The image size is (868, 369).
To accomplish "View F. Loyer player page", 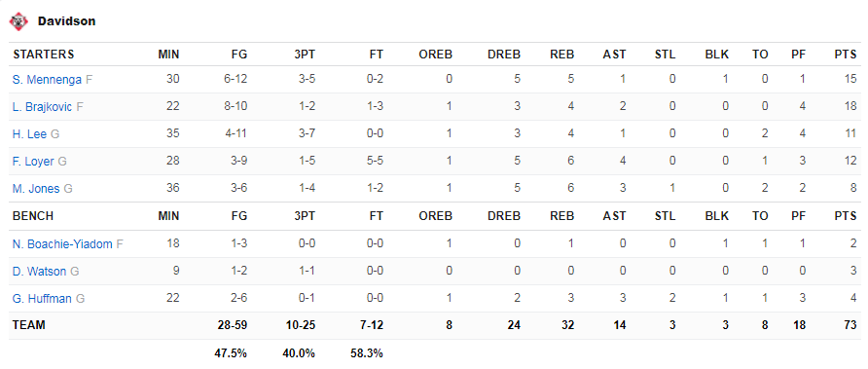I will (x=33, y=162).
